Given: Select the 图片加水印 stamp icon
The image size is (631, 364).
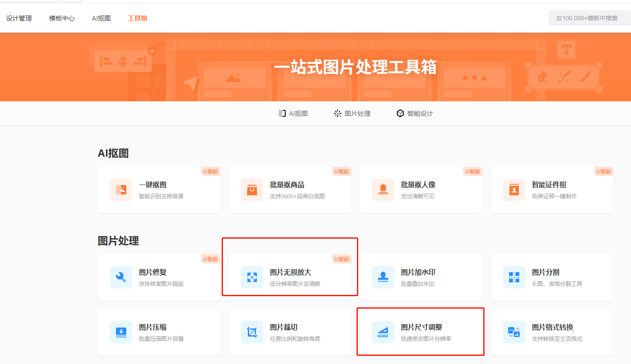Looking at the screenshot, I should tap(383, 277).
